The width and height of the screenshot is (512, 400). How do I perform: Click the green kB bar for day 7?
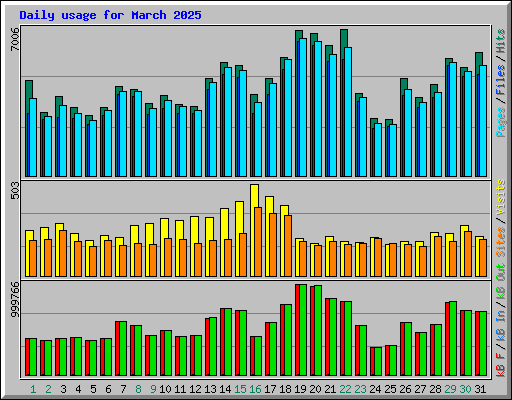click(123, 349)
